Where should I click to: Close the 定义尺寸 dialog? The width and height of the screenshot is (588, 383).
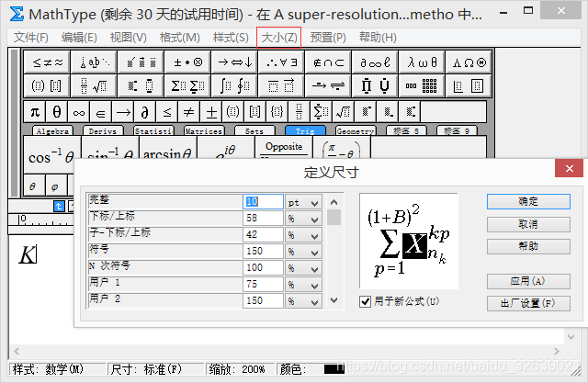569,168
